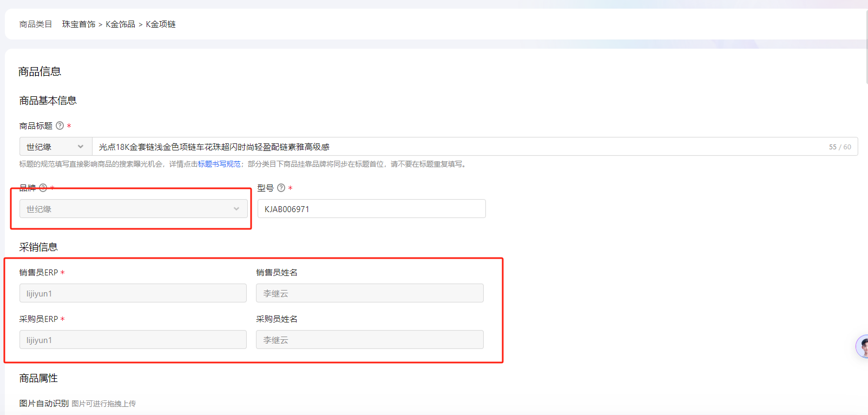This screenshot has height=415, width=868.
Task: Click the help icon beside 品牌
Action: pos(43,188)
